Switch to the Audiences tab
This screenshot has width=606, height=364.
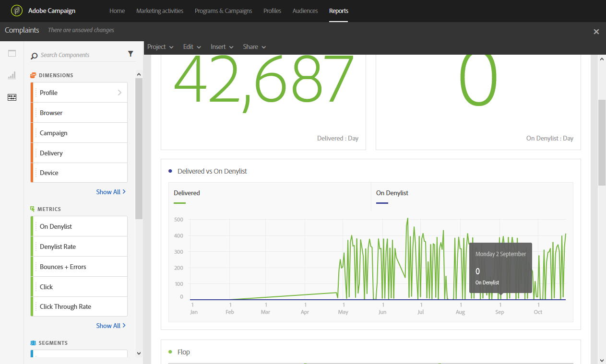305,11
